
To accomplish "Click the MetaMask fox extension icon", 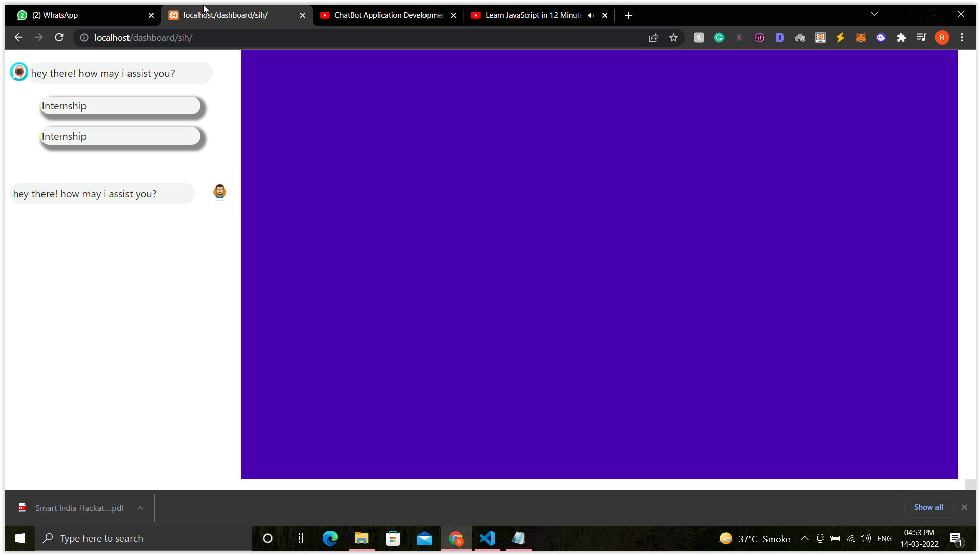I will click(x=861, y=38).
